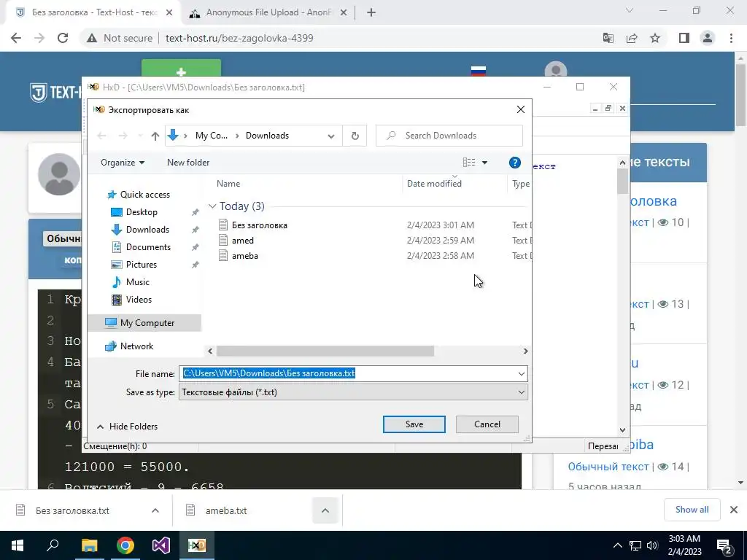Select the file ameba in list
The width and height of the screenshot is (747, 560).
coord(245,256)
